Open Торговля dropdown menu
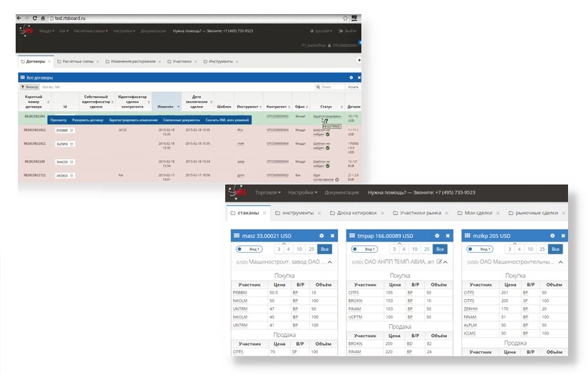 [x=268, y=192]
